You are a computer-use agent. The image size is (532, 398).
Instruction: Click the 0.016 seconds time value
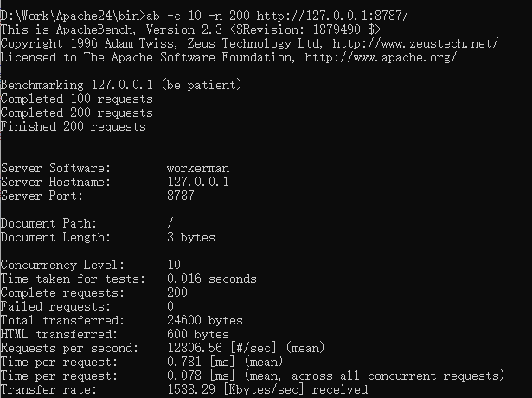[212, 279]
